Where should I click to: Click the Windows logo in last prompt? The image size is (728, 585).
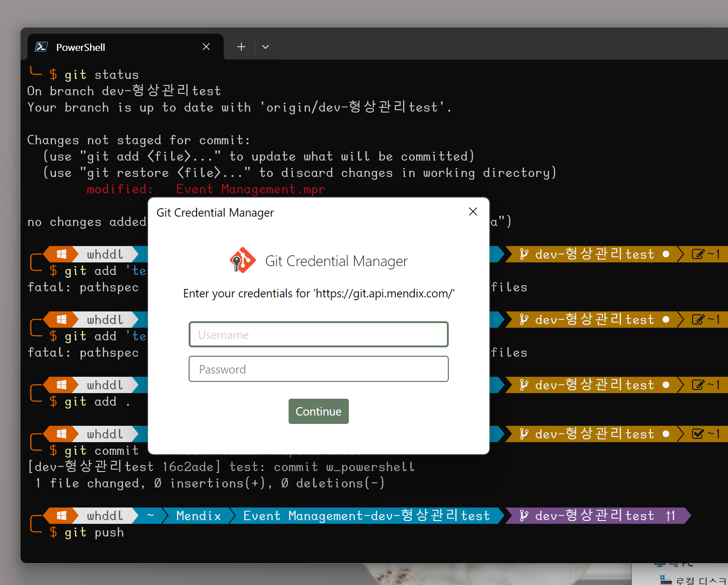(x=61, y=515)
